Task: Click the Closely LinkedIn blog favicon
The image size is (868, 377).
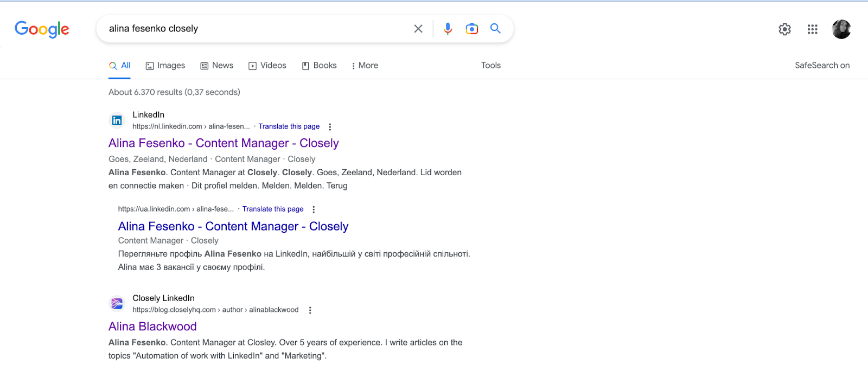Action: [117, 304]
